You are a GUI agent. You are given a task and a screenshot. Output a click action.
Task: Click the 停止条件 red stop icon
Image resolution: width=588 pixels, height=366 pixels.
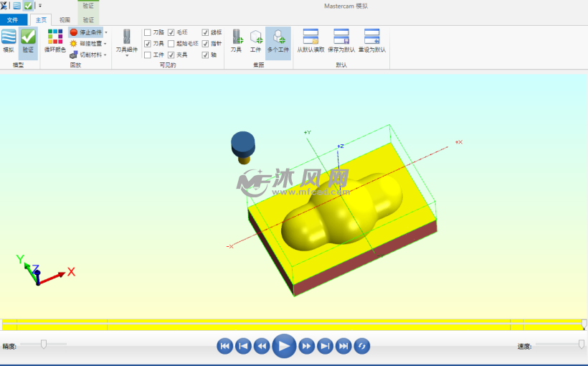click(73, 32)
